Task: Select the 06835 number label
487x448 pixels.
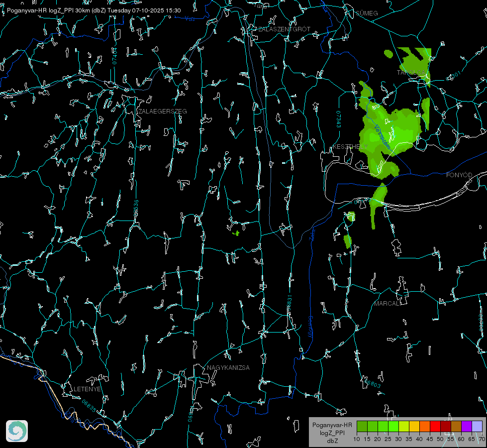Action: tap(89, 406)
